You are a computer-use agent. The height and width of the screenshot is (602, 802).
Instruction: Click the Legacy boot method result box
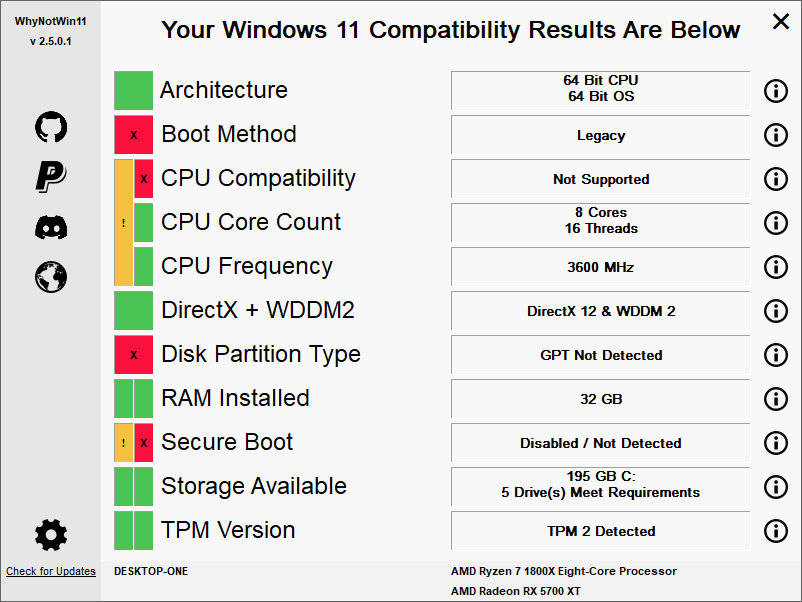[x=600, y=135]
